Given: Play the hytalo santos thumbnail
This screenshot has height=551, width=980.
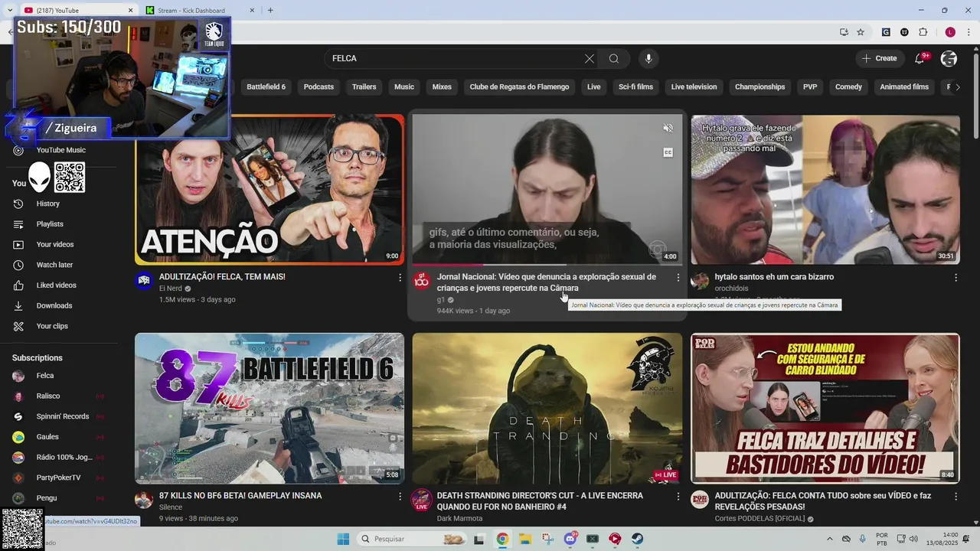Looking at the screenshot, I should click(825, 190).
